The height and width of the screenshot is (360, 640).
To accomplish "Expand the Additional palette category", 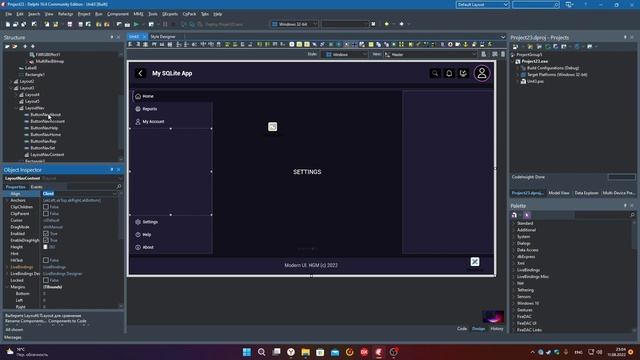I will (x=514, y=230).
